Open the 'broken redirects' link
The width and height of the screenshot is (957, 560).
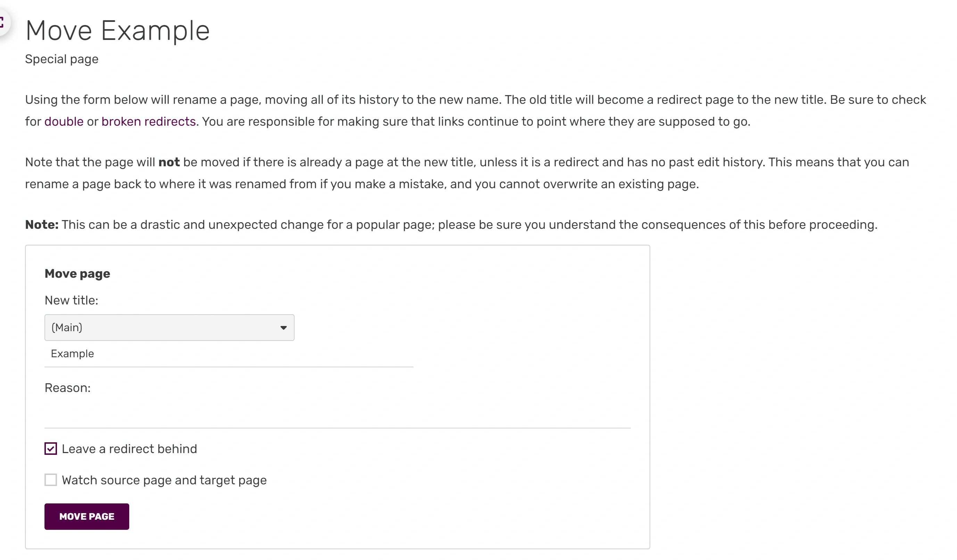tap(148, 122)
